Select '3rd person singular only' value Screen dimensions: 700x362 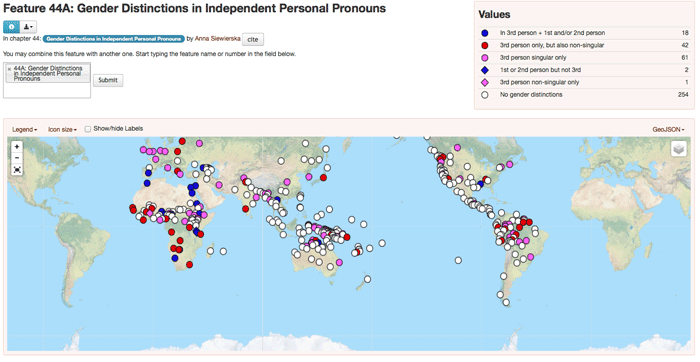pos(533,58)
